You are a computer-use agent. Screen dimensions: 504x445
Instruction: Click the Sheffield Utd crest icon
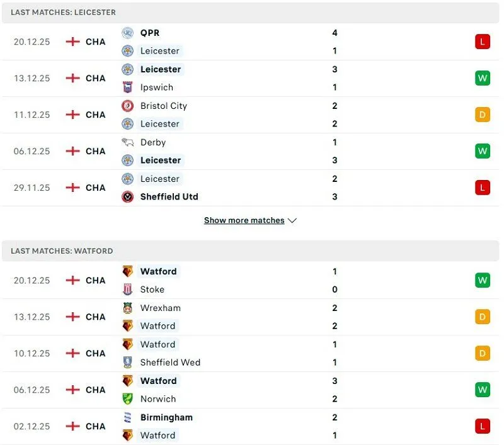(128, 196)
